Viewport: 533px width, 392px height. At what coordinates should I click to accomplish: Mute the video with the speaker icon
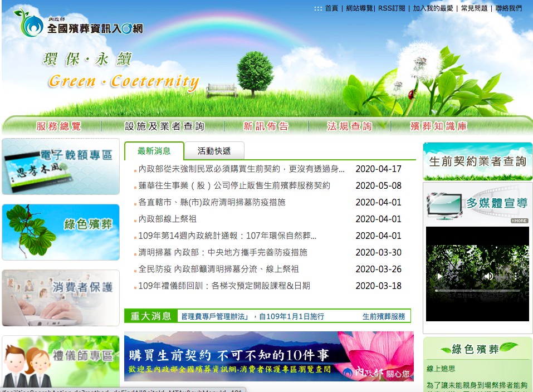488,276
